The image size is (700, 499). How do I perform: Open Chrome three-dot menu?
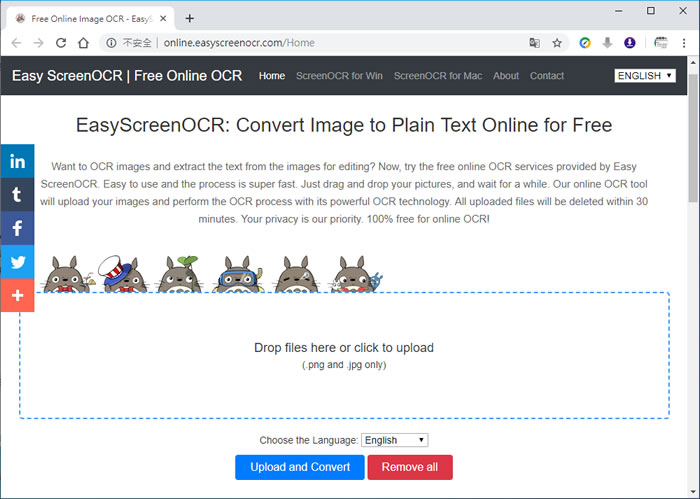click(684, 43)
